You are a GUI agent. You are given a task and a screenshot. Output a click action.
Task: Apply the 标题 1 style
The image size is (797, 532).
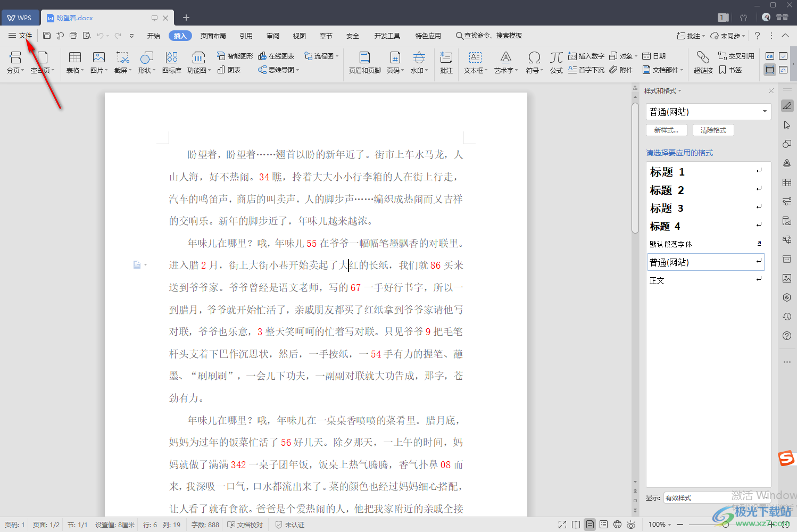pyautogui.click(x=705, y=172)
